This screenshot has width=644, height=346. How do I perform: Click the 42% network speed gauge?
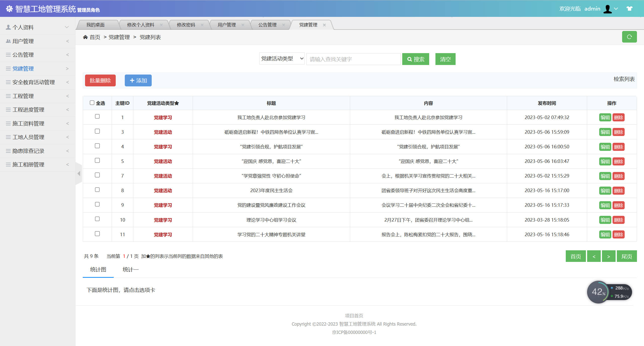tap(599, 292)
